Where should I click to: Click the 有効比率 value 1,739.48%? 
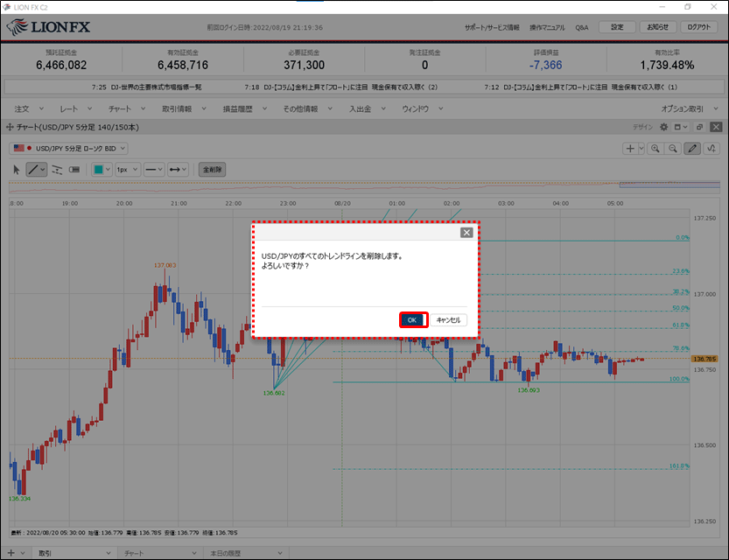pos(667,65)
